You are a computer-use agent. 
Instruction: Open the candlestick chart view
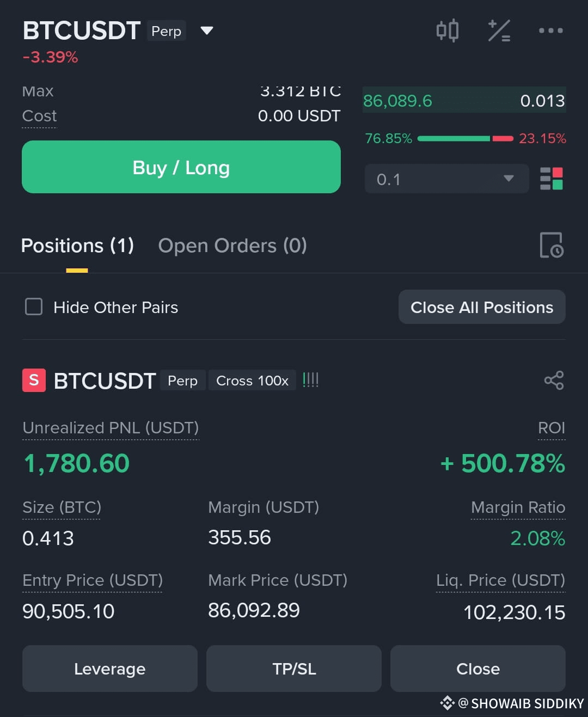coord(448,30)
